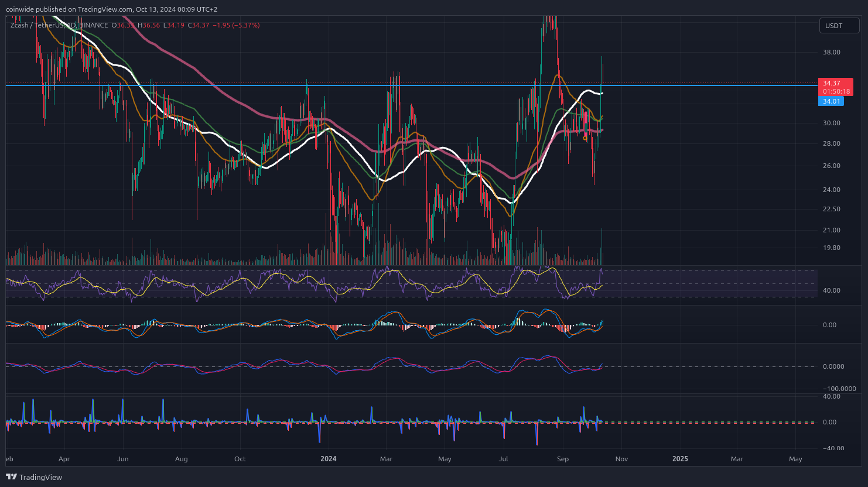Viewport: 868px width, 487px height.
Task: Click the 01:50:18 bar countdown timer
Action: pyautogui.click(x=835, y=91)
